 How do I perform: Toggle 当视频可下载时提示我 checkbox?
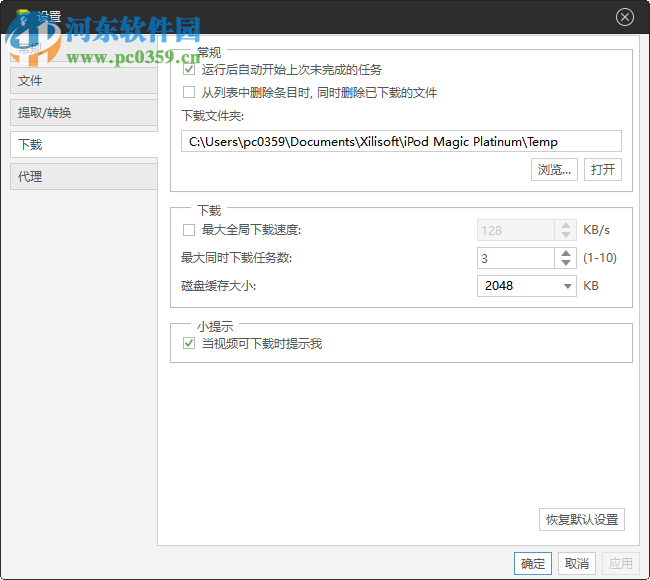coord(189,343)
